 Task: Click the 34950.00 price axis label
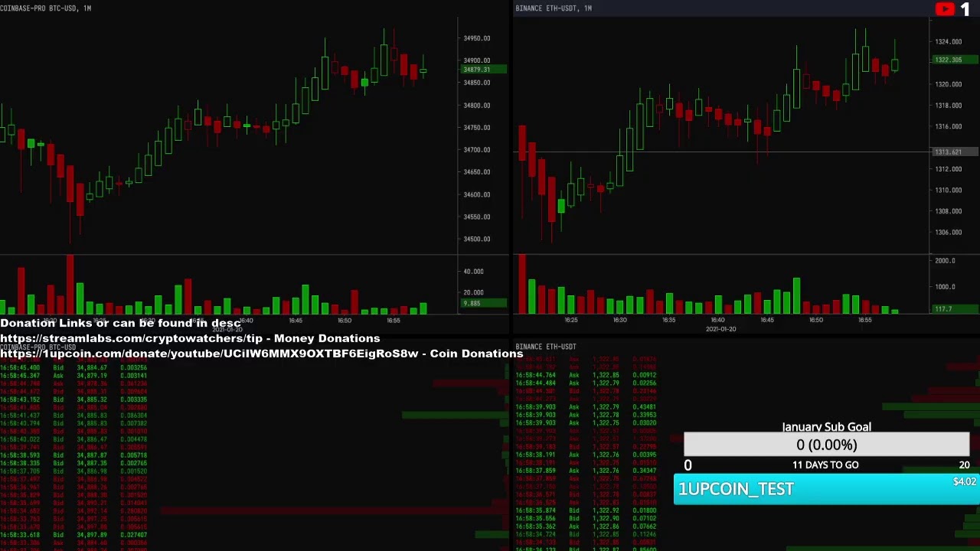(477, 38)
